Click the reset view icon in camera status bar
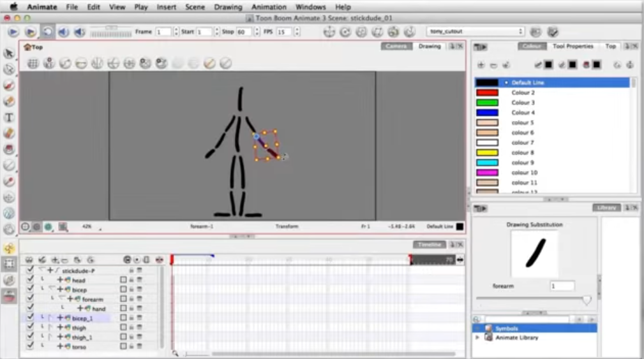644x359 pixels. pyautogui.click(x=25, y=226)
